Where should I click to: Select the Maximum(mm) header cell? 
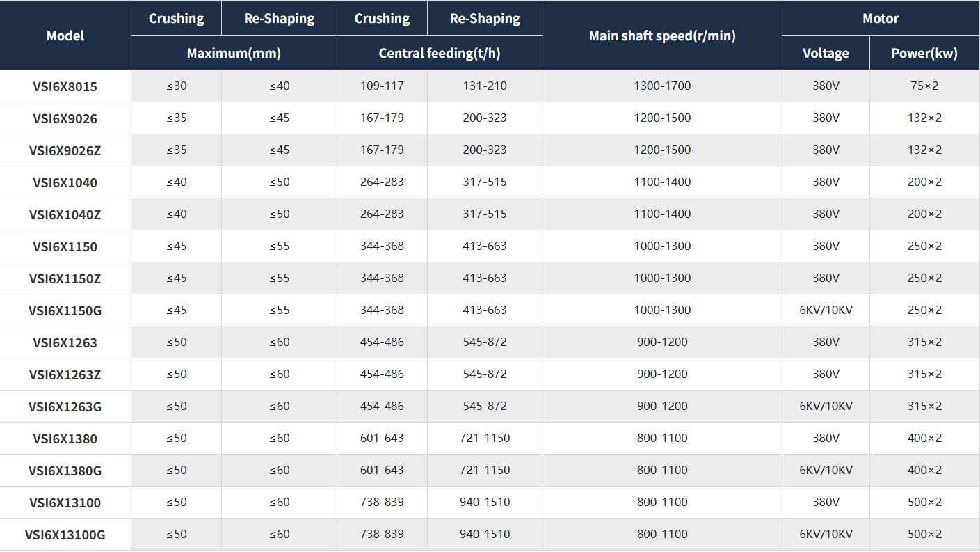point(234,53)
